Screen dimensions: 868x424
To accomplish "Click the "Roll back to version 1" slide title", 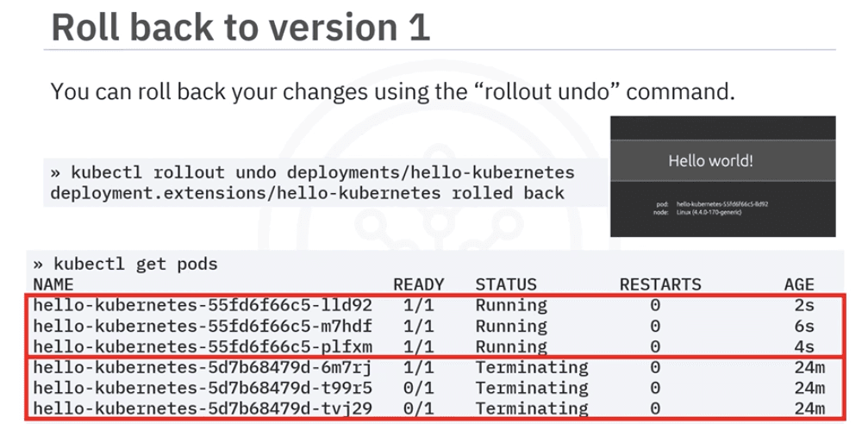I will pos(240,28).
